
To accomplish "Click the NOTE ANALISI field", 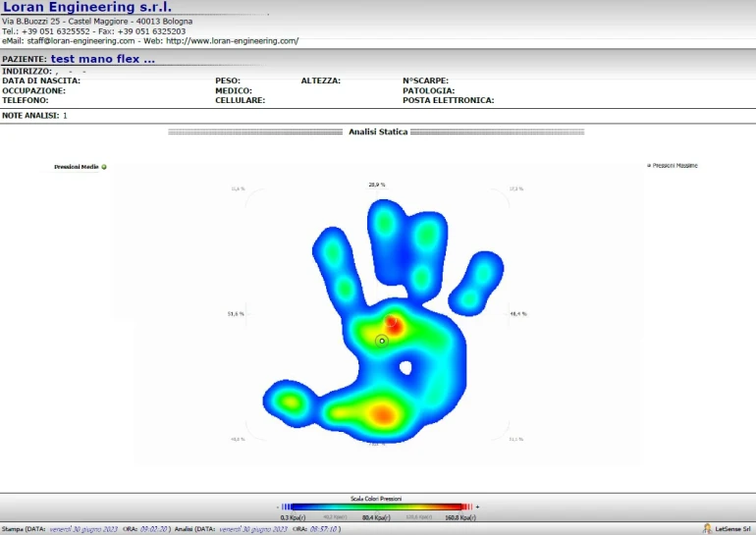I will 35,116.
